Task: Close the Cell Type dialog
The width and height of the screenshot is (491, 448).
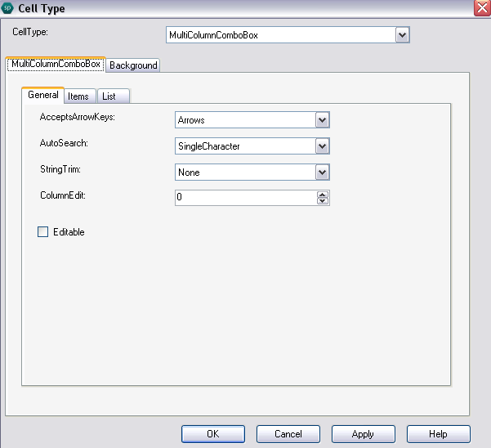Action: click(482, 7)
